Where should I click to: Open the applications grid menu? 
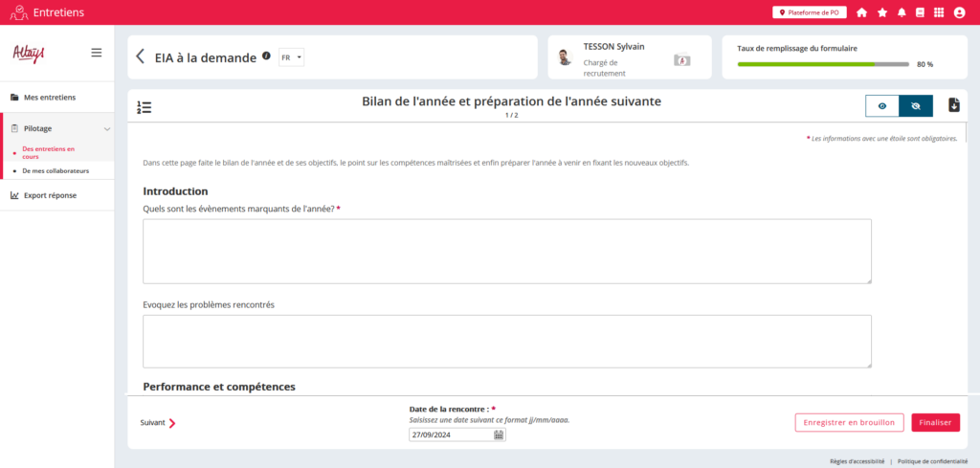[939, 12]
